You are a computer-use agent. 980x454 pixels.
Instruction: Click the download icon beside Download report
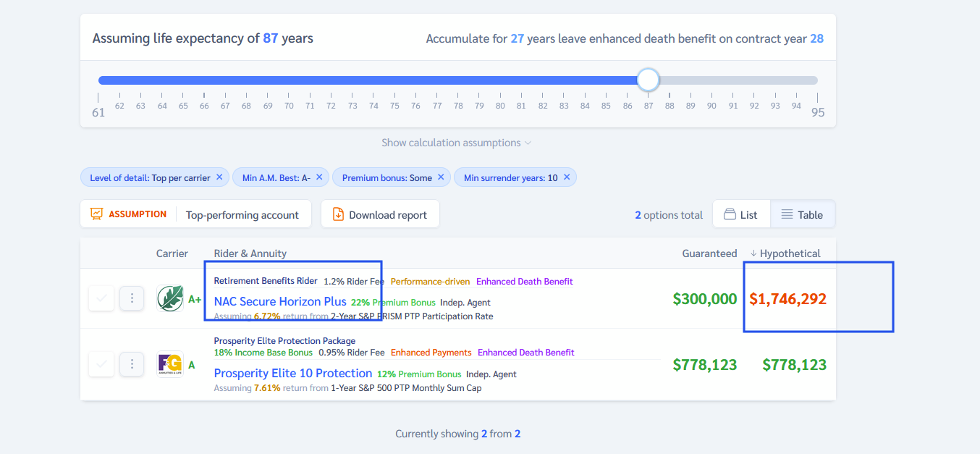(x=338, y=214)
